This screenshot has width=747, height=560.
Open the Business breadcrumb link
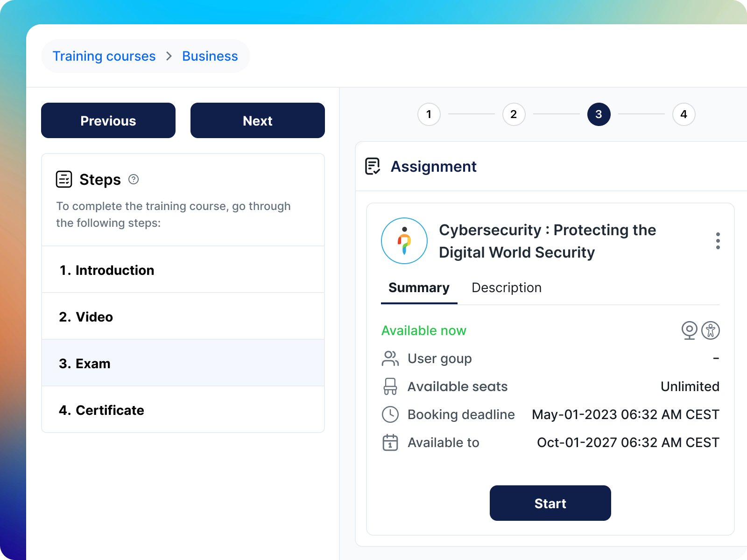[210, 56]
